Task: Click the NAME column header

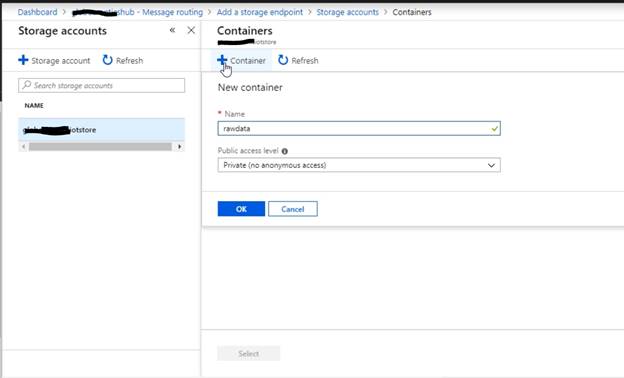Action: pos(34,105)
